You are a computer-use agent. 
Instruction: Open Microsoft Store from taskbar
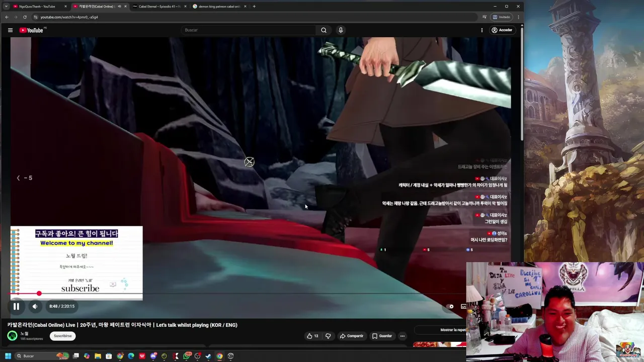coord(109,356)
